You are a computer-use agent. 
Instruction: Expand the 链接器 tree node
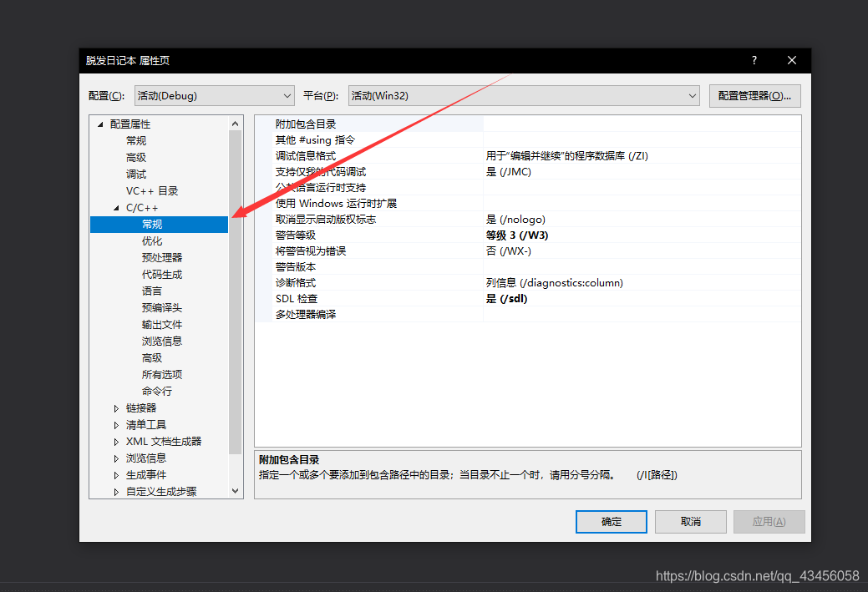tap(115, 407)
